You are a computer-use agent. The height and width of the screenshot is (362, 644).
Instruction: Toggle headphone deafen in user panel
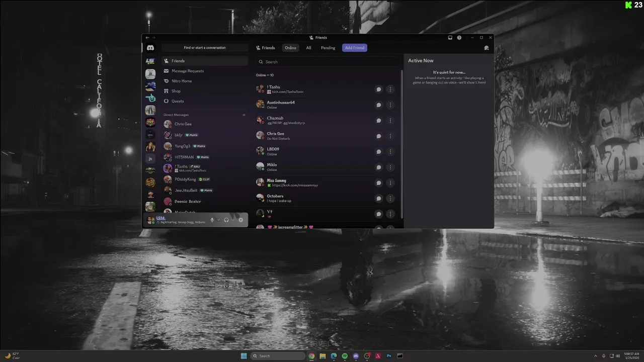[x=226, y=220]
